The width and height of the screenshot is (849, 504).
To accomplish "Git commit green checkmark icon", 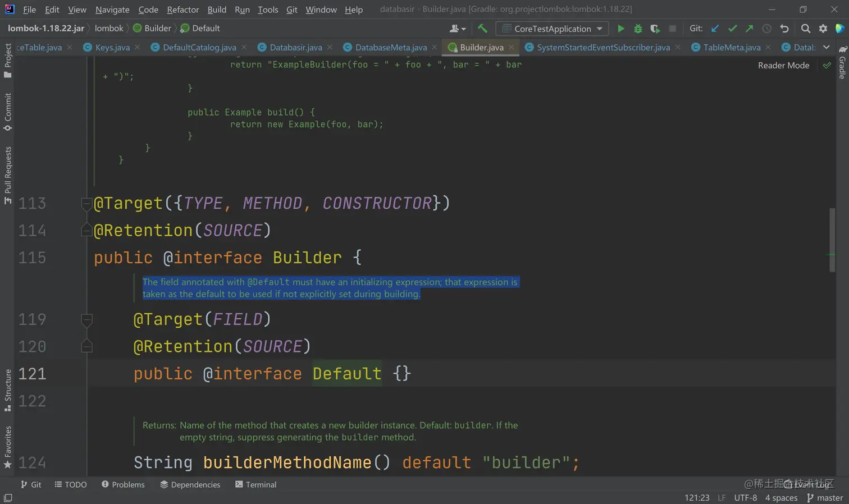I will pyautogui.click(x=732, y=29).
